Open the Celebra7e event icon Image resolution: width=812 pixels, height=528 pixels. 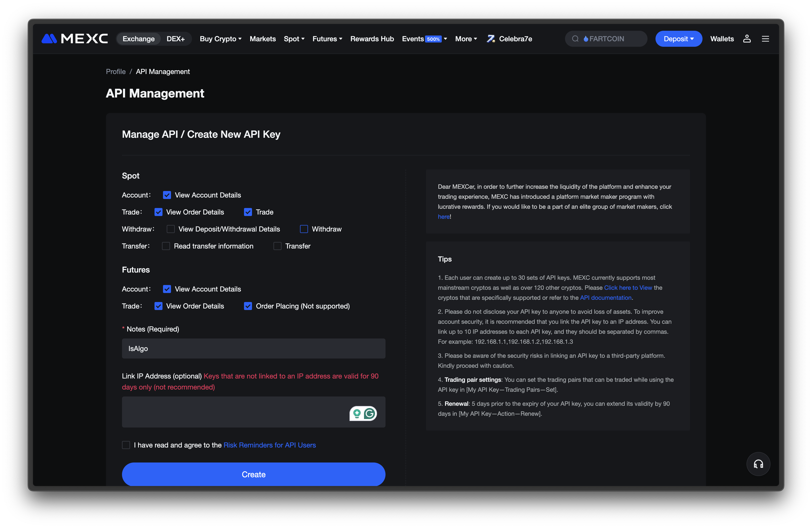point(490,38)
